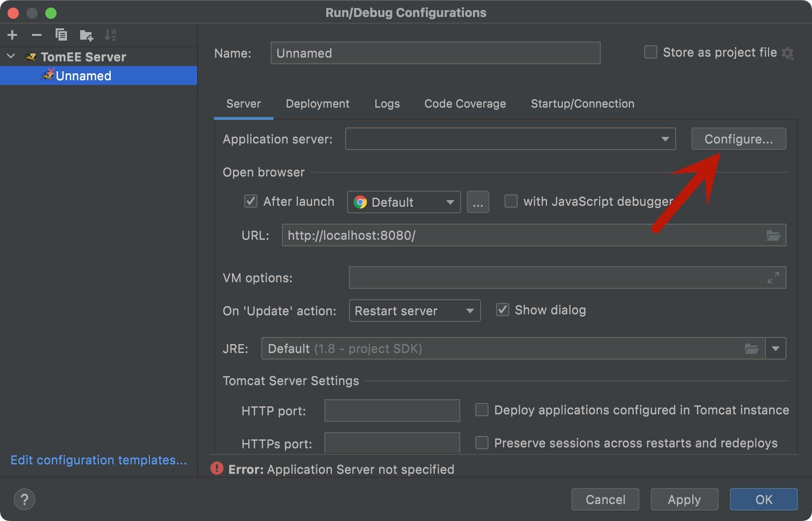The image size is (812, 521).
Task: Switch to the Deployment tab
Action: click(317, 103)
